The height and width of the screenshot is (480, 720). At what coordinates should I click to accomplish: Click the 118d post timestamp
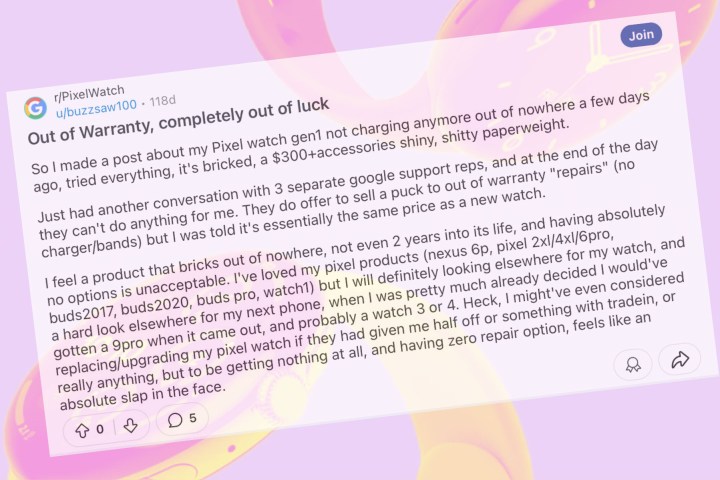[161, 101]
